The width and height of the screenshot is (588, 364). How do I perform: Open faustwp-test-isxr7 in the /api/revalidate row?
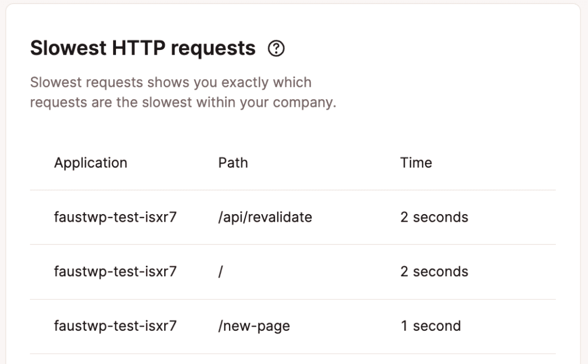115,217
